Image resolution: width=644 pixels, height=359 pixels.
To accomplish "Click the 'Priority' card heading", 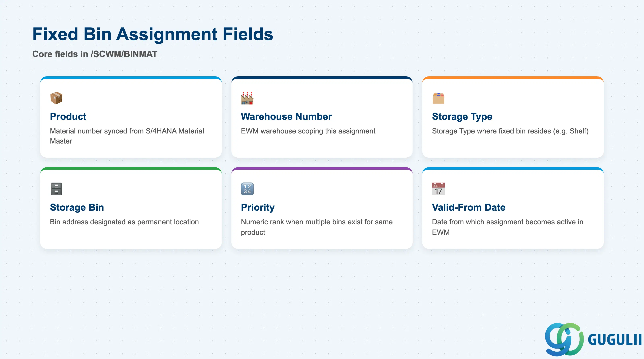I will [258, 207].
